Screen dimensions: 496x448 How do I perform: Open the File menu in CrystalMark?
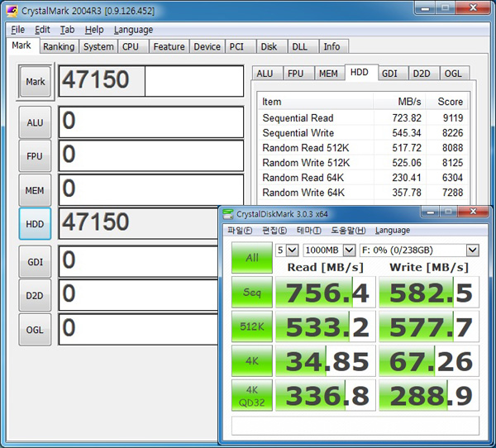(x=17, y=30)
